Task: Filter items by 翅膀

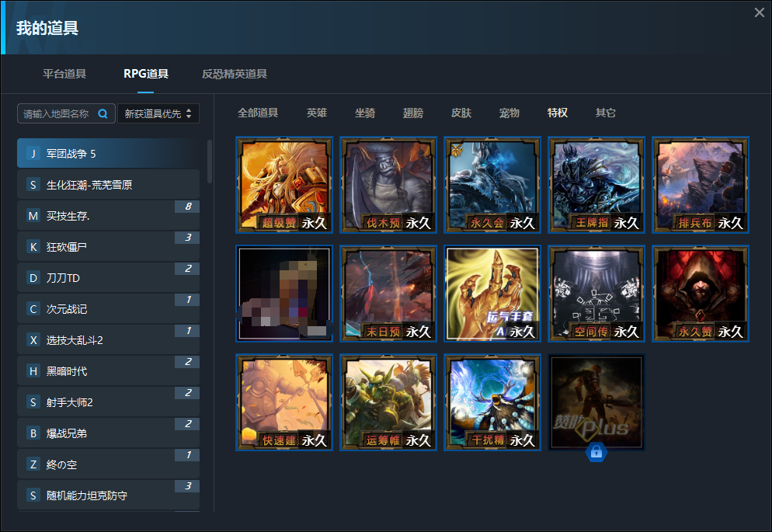Action: (x=413, y=113)
